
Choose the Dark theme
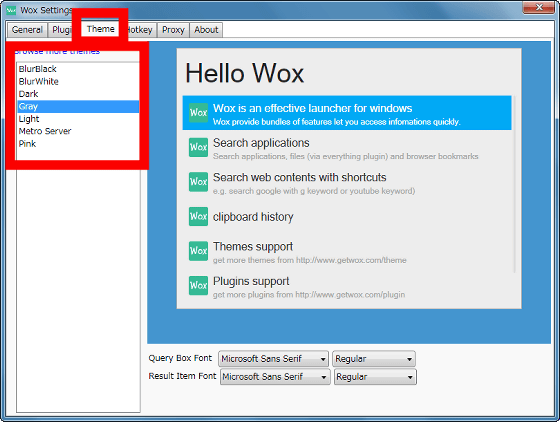tap(78, 94)
